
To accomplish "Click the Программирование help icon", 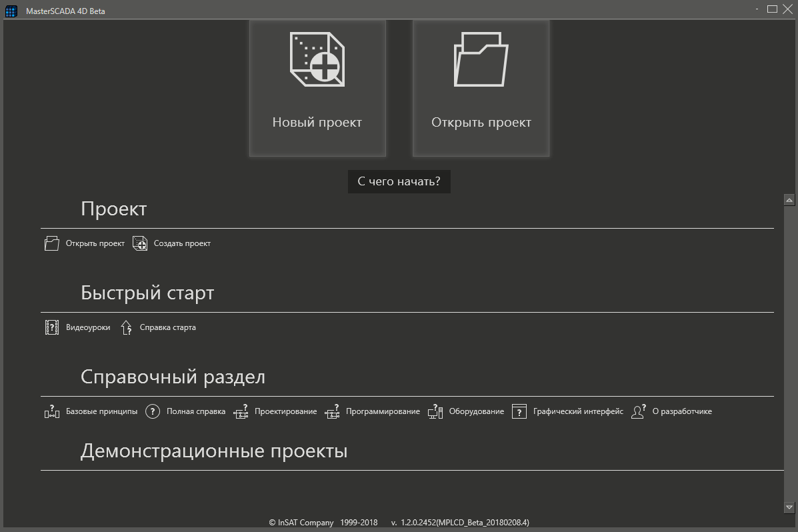I will tap(332, 411).
